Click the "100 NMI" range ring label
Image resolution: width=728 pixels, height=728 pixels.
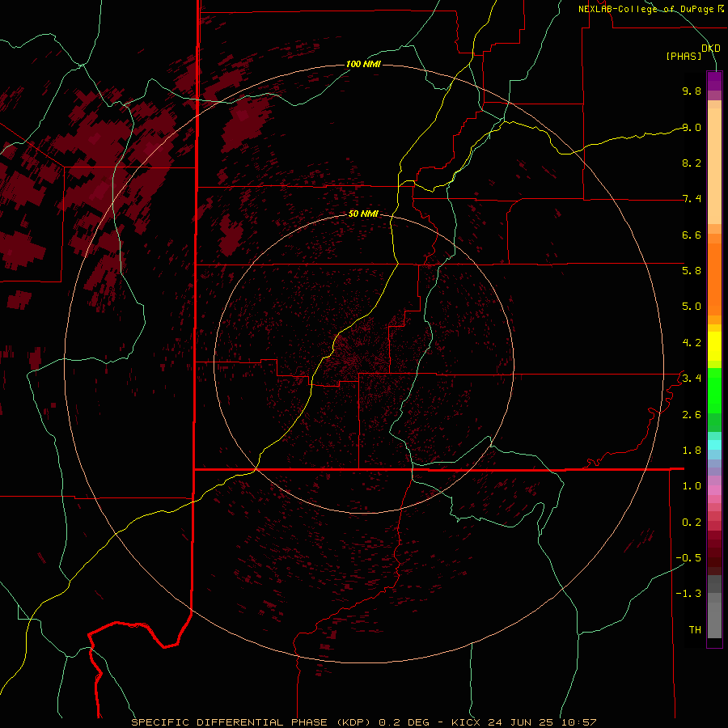[x=363, y=64]
